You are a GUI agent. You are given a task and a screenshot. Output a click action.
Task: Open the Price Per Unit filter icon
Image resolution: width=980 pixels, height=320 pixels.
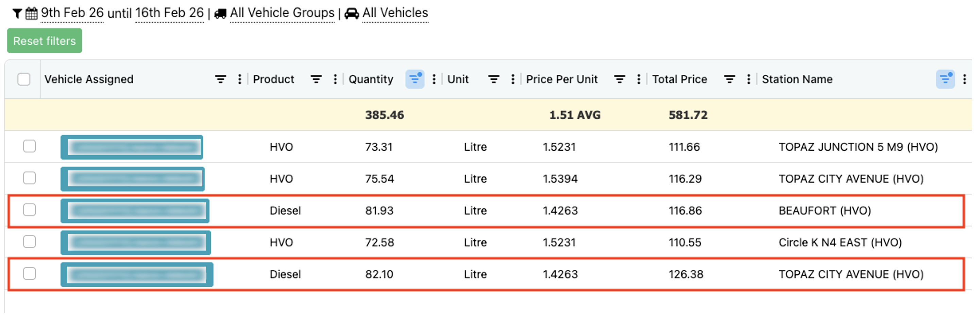tap(619, 79)
